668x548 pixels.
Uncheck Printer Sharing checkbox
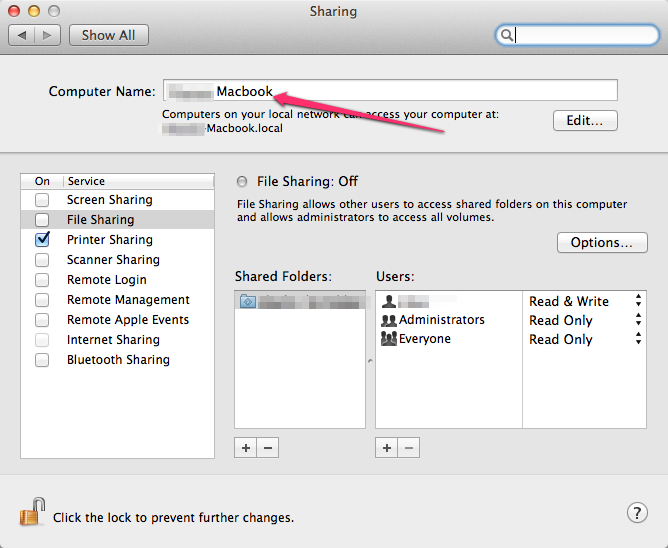42,239
